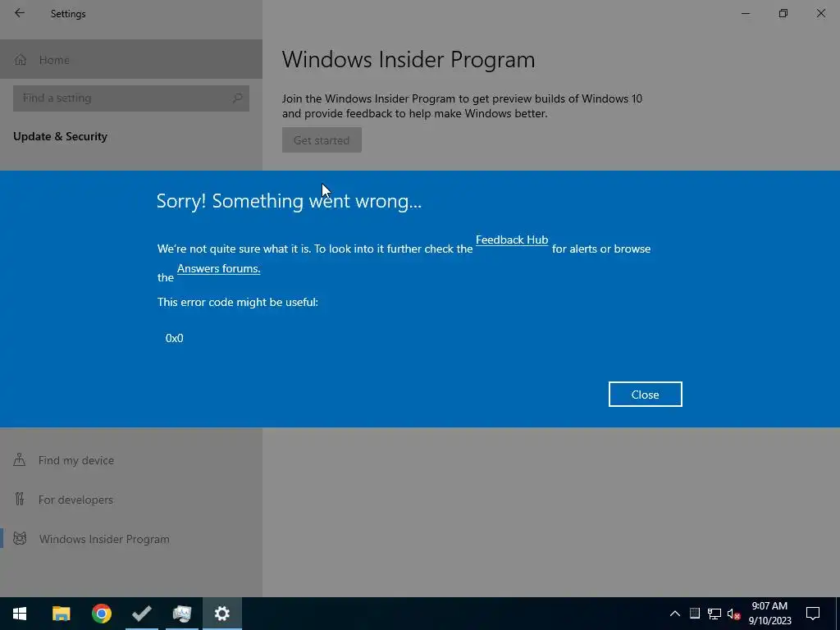
Task: Click the Update & Security heading
Action: [60, 136]
